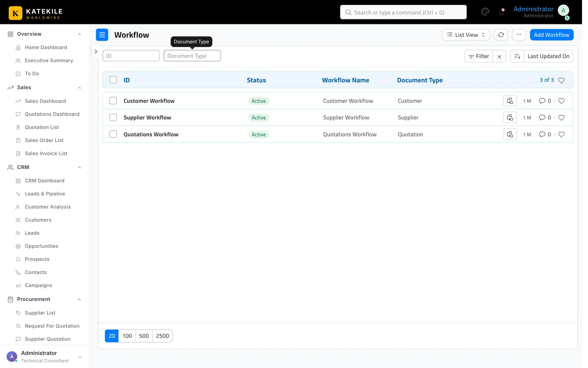Set page size to 2500

click(162, 336)
